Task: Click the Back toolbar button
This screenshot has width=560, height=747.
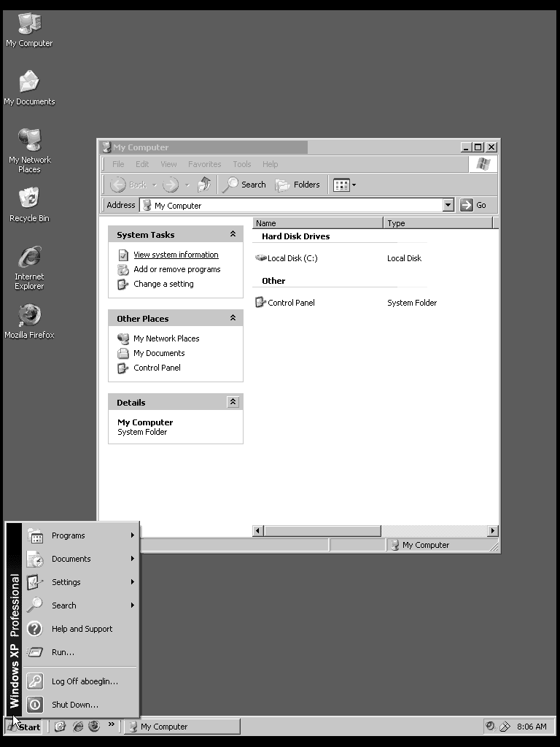Action: (x=128, y=185)
